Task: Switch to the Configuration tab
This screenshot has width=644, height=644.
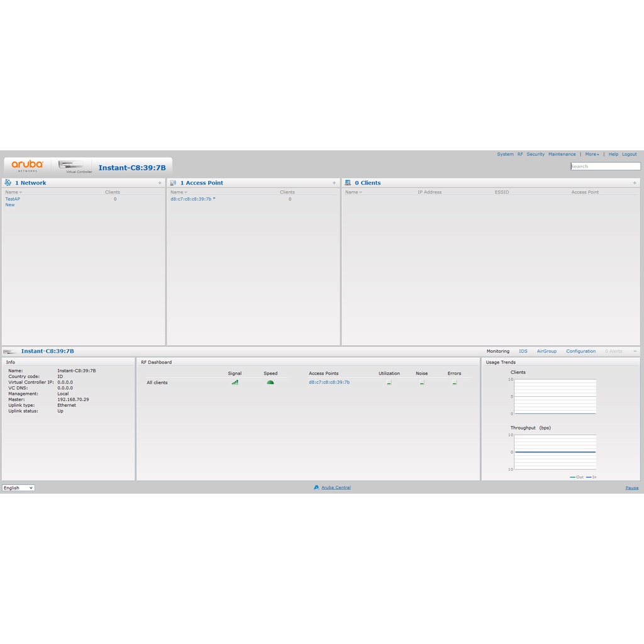Action: [x=580, y=351]
